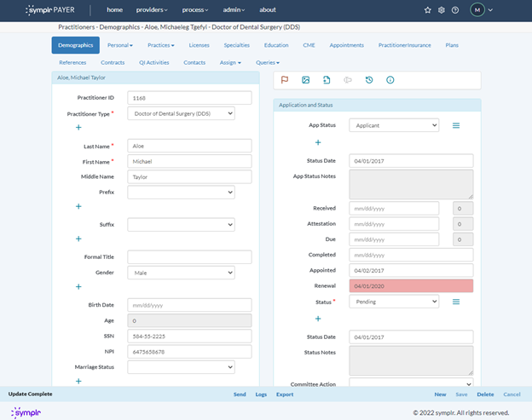Open the Status Pending dropdown
This screenshot has height=420, width=532.
coord(394,302)
